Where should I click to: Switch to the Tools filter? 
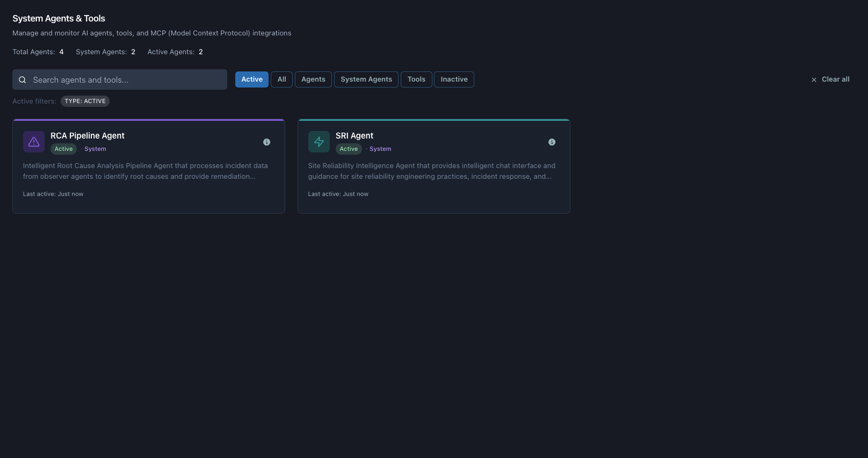pos(416,79)
